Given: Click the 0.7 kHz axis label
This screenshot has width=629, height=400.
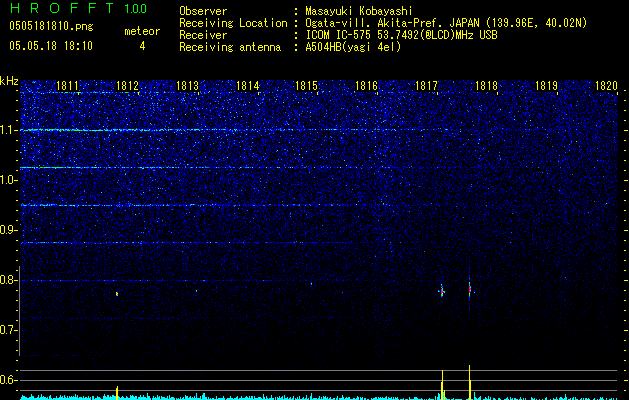Looking at the screenshot, I should 8,330.
